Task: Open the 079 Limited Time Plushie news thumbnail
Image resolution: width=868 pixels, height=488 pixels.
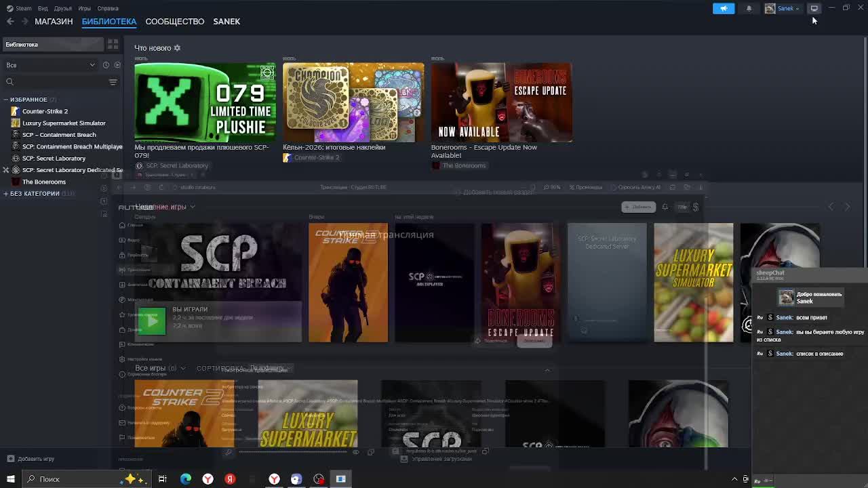Action: click(x=205, y=102)
